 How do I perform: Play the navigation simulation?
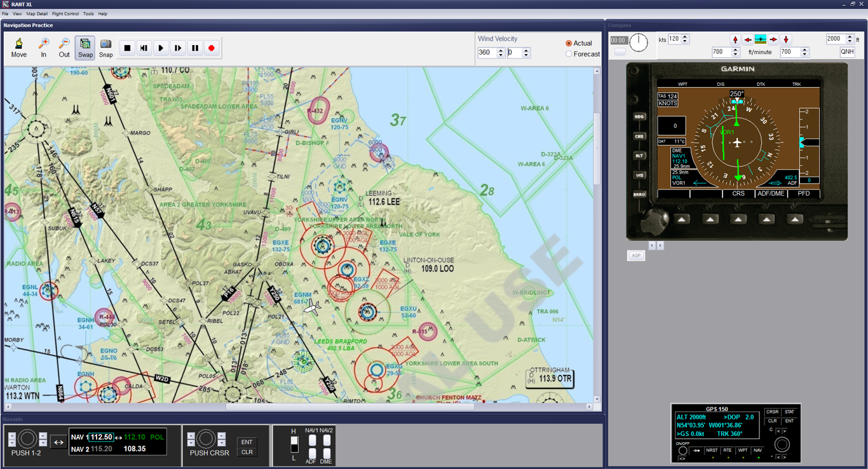(161, 48)
